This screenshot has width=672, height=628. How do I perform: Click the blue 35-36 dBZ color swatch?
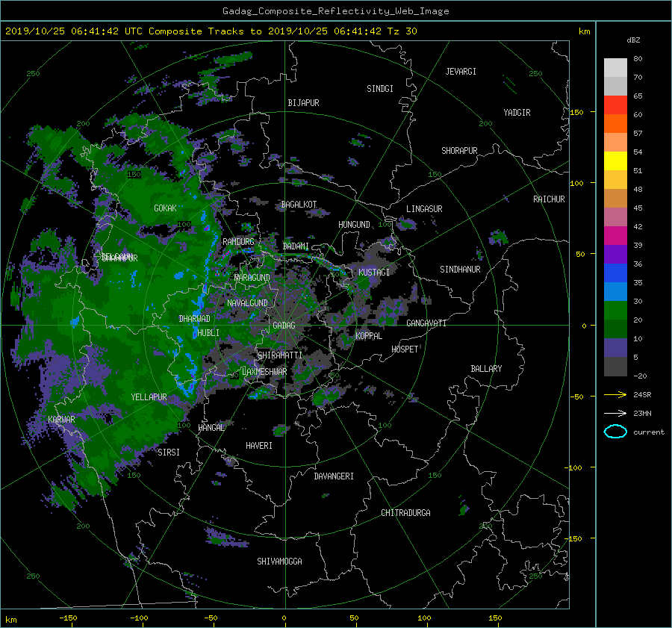click(615, 273)
